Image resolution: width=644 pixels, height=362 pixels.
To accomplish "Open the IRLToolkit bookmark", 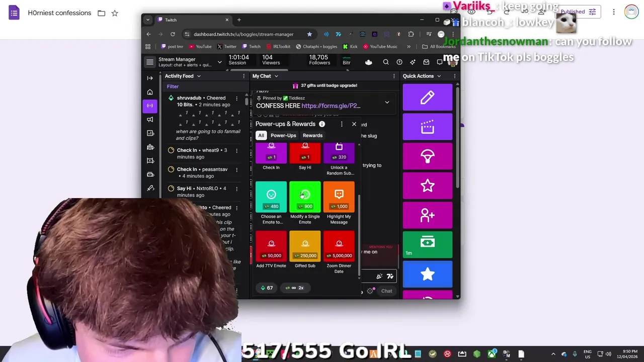I will 278,47.
